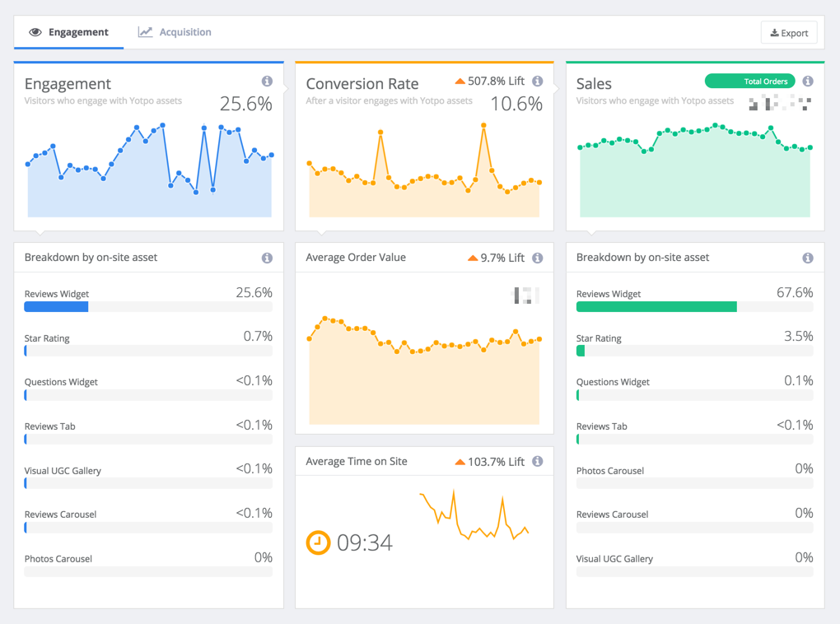Click info icon on engagement asset breakdown
This screenshot has height=624, width=840.
click(x=267, y=258)
